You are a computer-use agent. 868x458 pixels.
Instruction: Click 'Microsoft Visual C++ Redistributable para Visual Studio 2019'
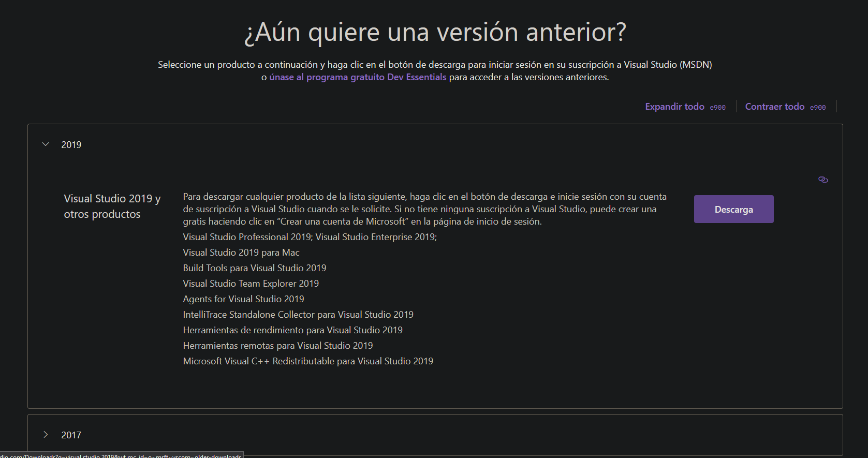(x=308, y=361)
